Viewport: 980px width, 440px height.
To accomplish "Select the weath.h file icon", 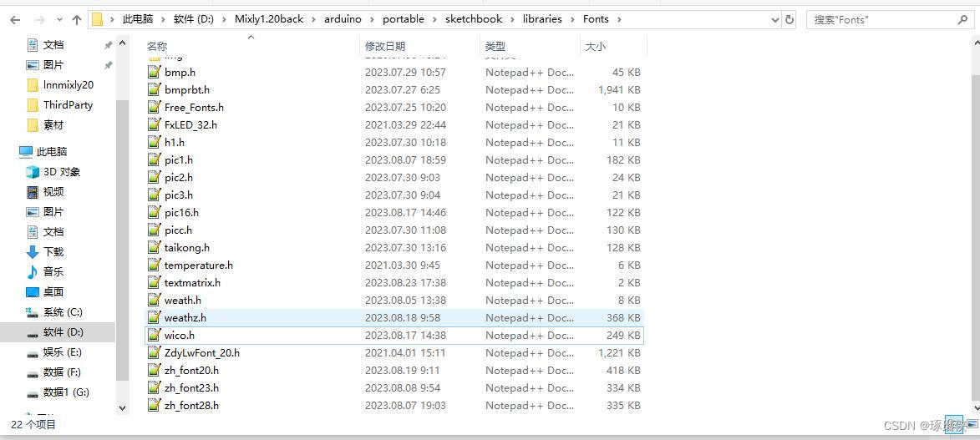I will [x=154, y=300].
